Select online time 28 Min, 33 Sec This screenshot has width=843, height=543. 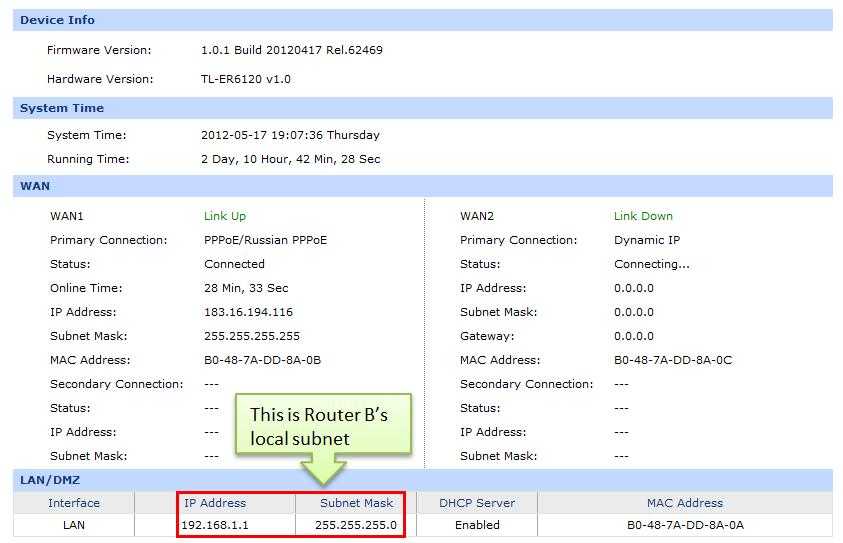coord(246,288)
